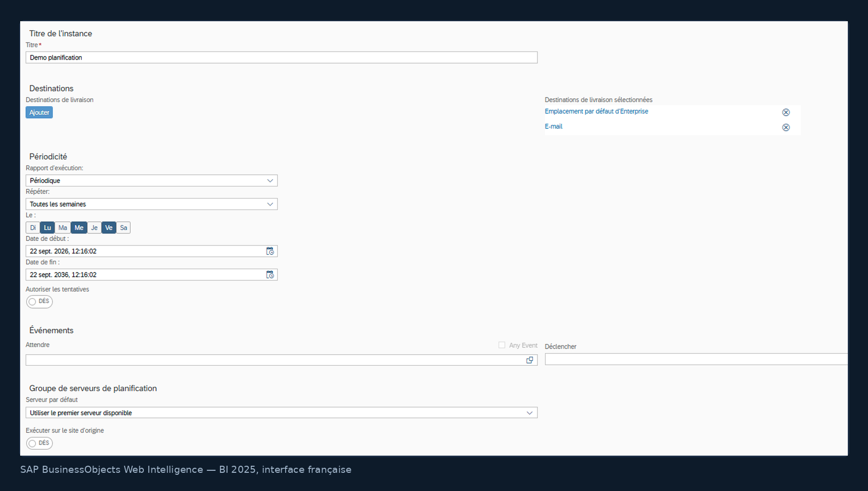Screen dimensions: 868x491
Task: Click Destinations de livraison sélectionnées label
Action: pos(599,100)
